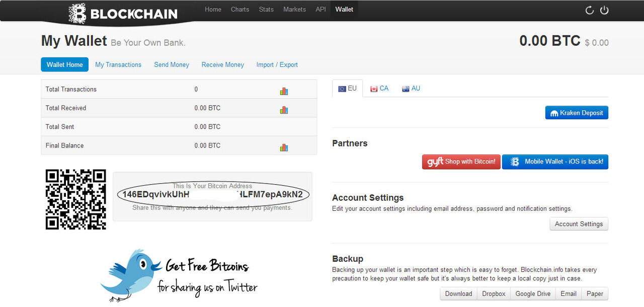The width and height of the screenshot is (644, 307).
Task: Click the Total Sent row label
Action: coord(60,127)
